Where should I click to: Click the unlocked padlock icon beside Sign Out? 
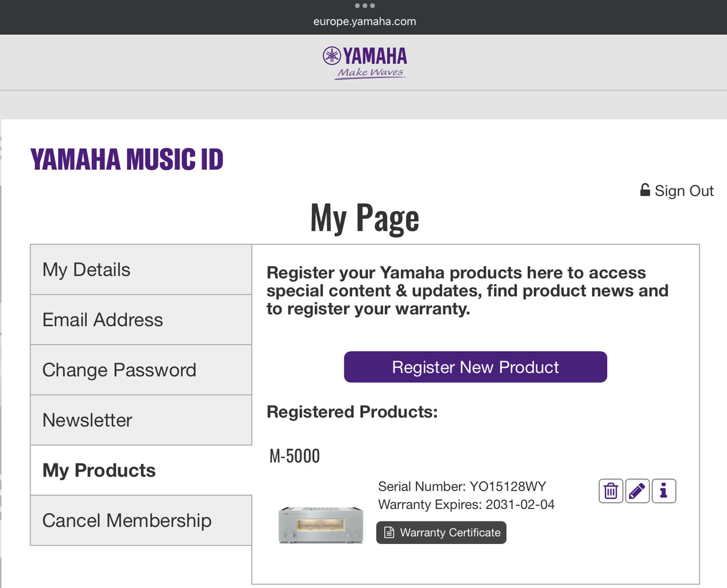tap(645, 190)
